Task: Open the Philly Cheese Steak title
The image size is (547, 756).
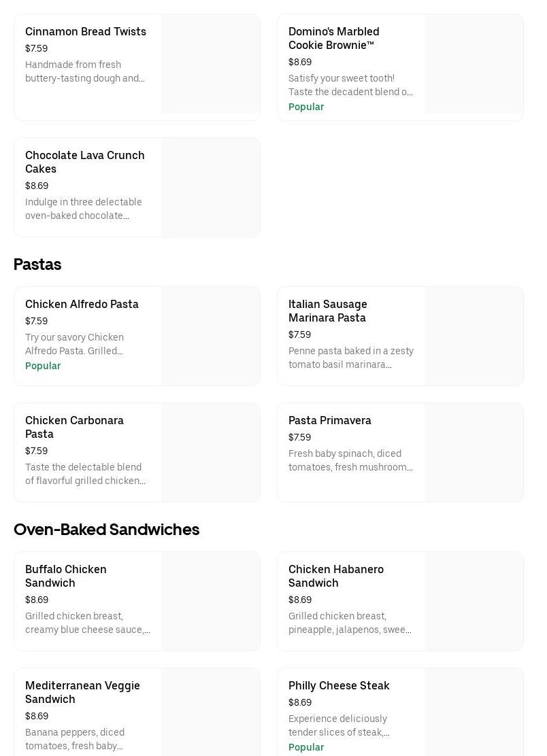Action: pos(339,686)
